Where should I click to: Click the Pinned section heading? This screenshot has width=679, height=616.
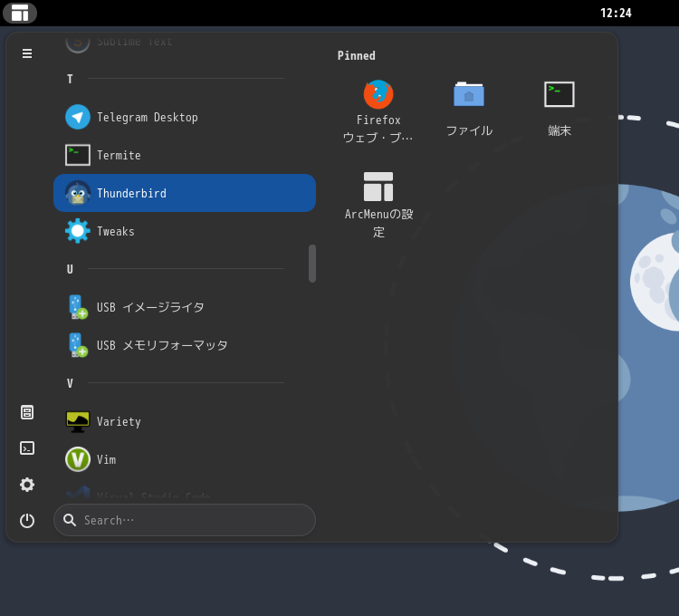[357, 55]
